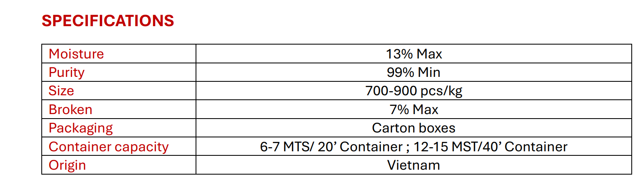
Task: Click the word Min in Purity row
Action: coord(429,72)
